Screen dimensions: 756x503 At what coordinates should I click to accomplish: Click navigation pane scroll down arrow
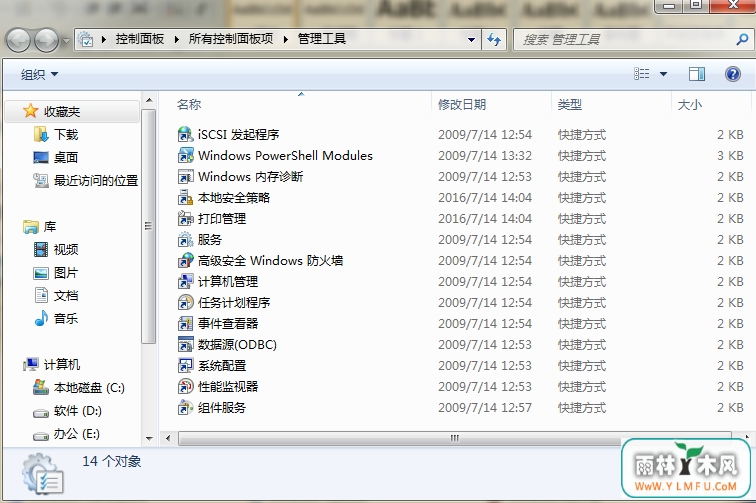click(x=149, y=438)
